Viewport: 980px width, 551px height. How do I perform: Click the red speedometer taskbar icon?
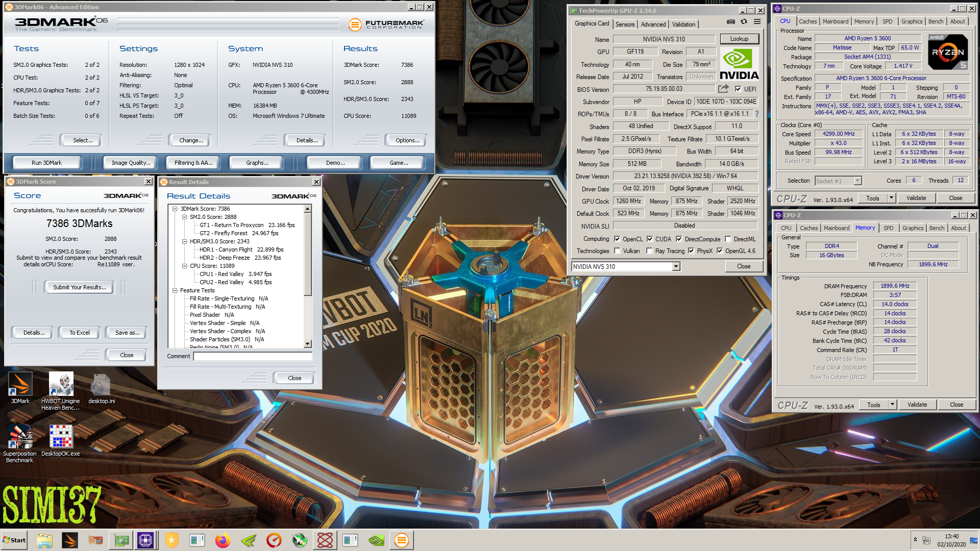click(x=274, y=540)
